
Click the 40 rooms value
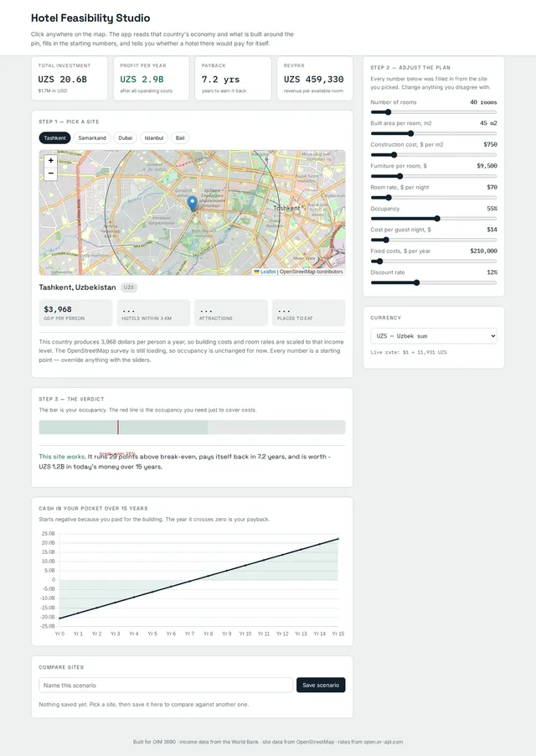pos(483,102)
